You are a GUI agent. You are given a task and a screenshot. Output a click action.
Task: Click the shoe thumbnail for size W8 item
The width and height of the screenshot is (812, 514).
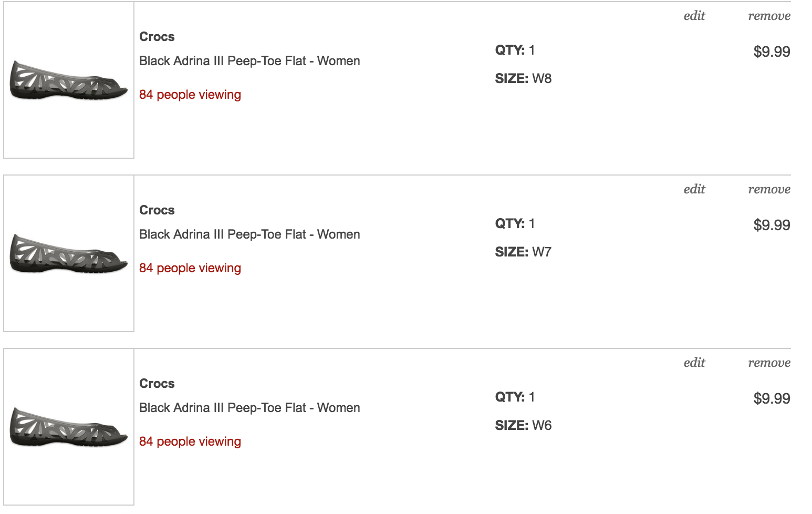(69, 80)
